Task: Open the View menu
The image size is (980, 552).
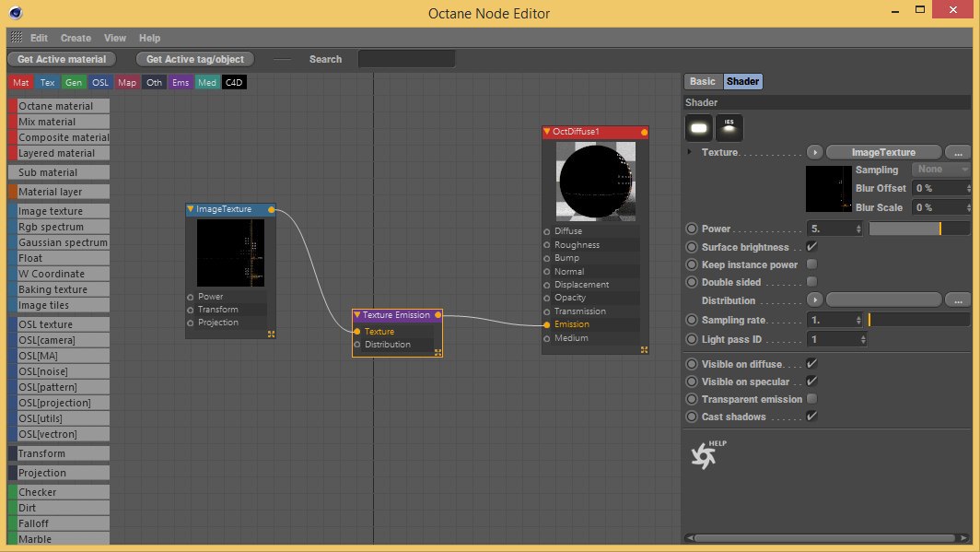Action: (x=115, y=38)
